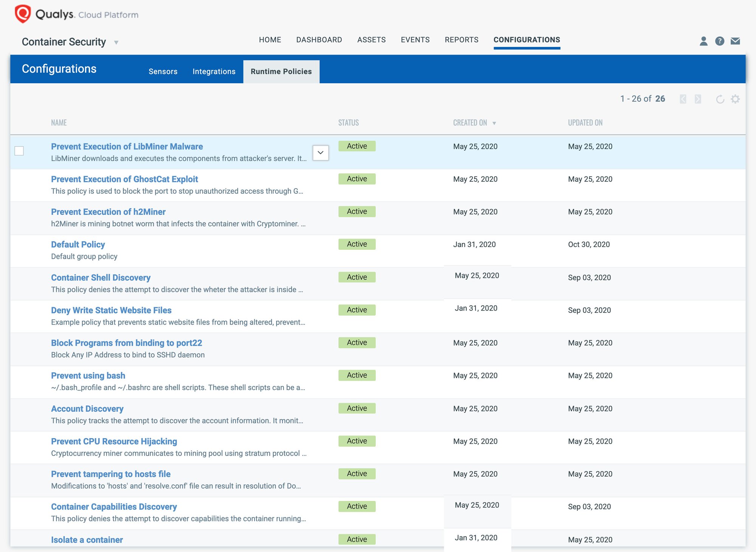Image resolution: width=756 pixels, height=552 pixels.
Task: Expand Container Security module picker
Action: click(x=116, y=42)
